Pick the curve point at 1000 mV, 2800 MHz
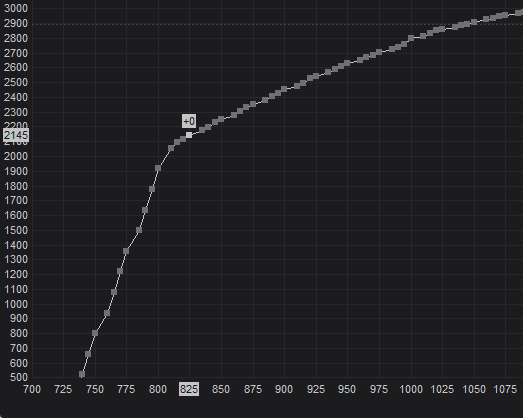The height and width of the screenshot is (418, 523). point(411,38)
